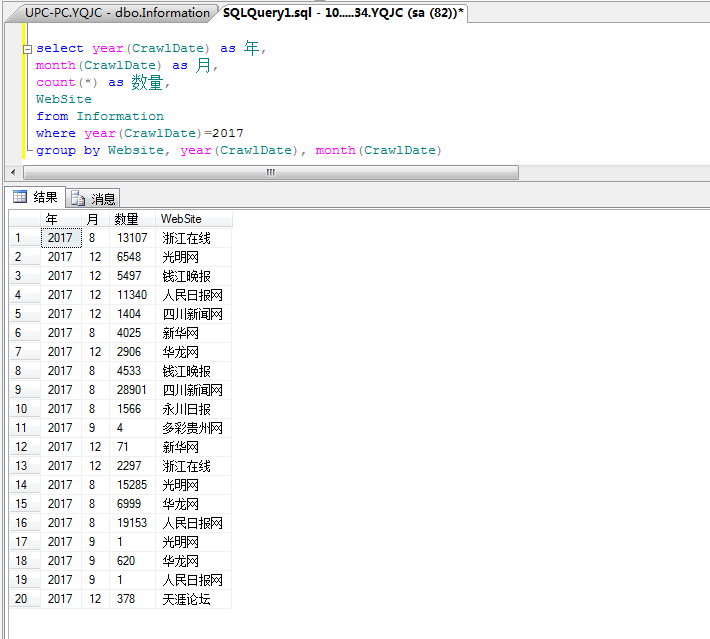Click the 19153 count cell

[132, 523]
